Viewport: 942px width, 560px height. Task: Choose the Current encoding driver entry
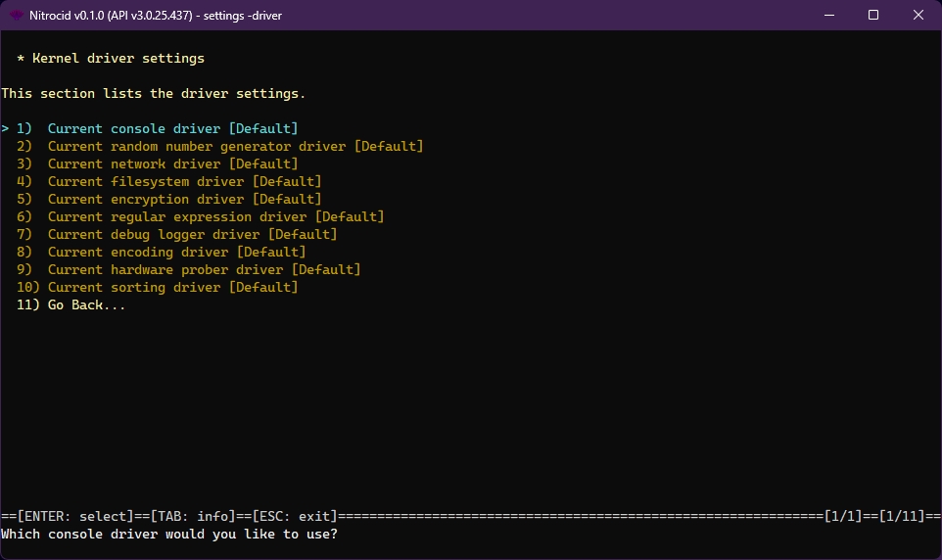coord(176,253)
